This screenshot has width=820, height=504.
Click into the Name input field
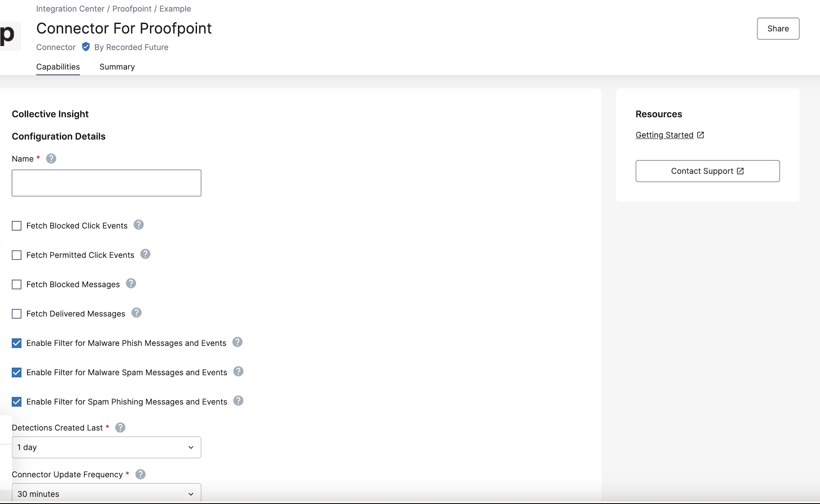pyautogui.click(x=106, y=183)
